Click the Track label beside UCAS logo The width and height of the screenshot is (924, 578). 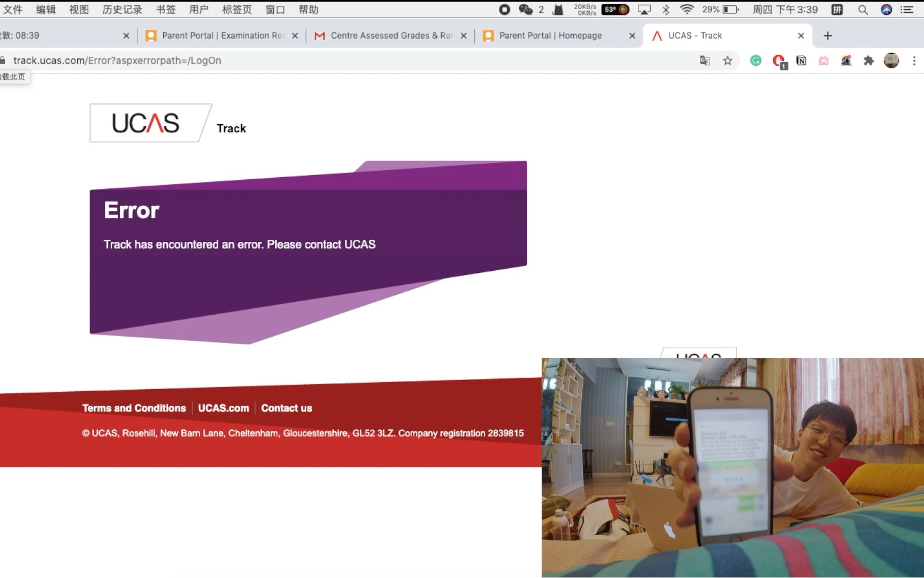pyautogui.click(x=232, y=128)
